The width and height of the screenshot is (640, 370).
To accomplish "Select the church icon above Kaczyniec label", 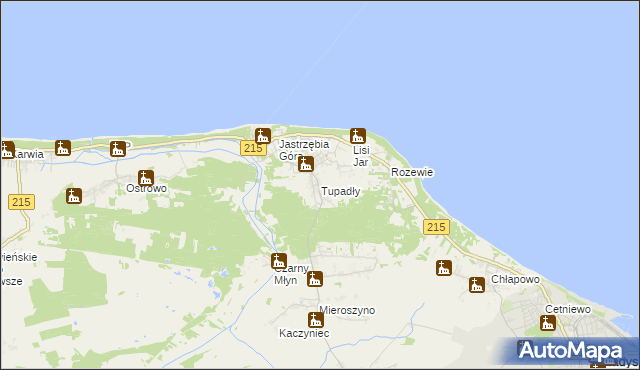I will [x=316, y=319].
